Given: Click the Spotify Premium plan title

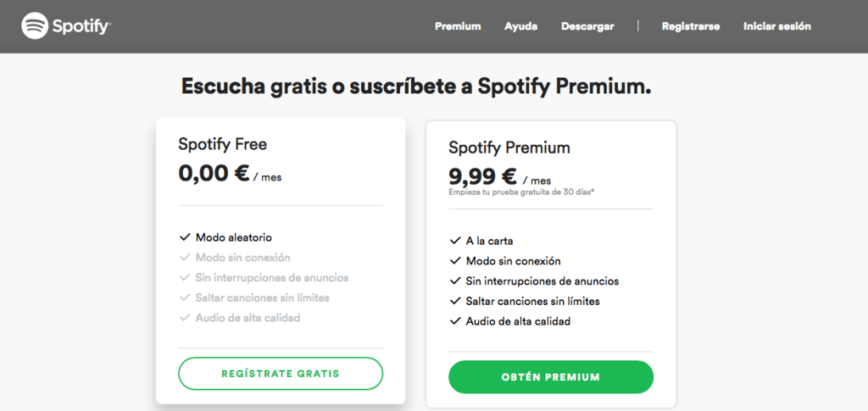Looking at the screenshot, I should (x=509, y=147).
